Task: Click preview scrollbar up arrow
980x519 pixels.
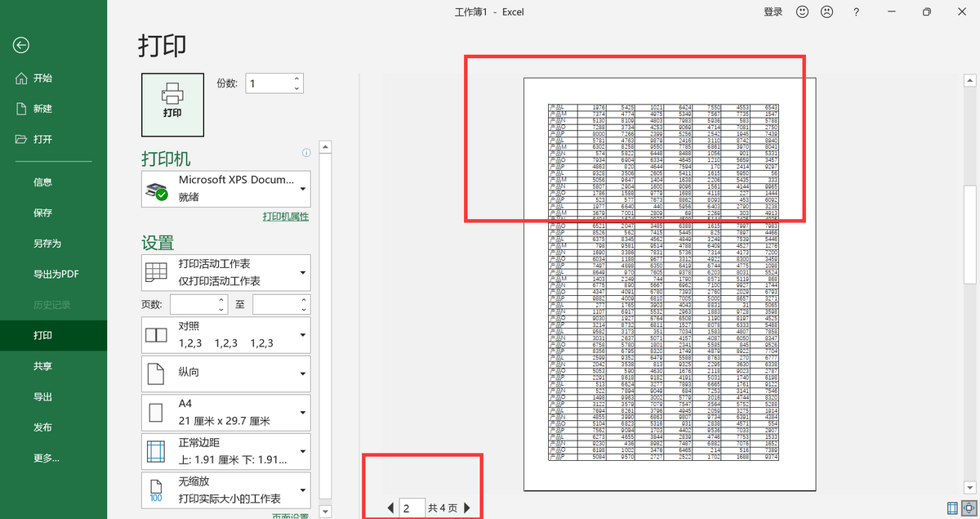Action: (x=969, y=80)
